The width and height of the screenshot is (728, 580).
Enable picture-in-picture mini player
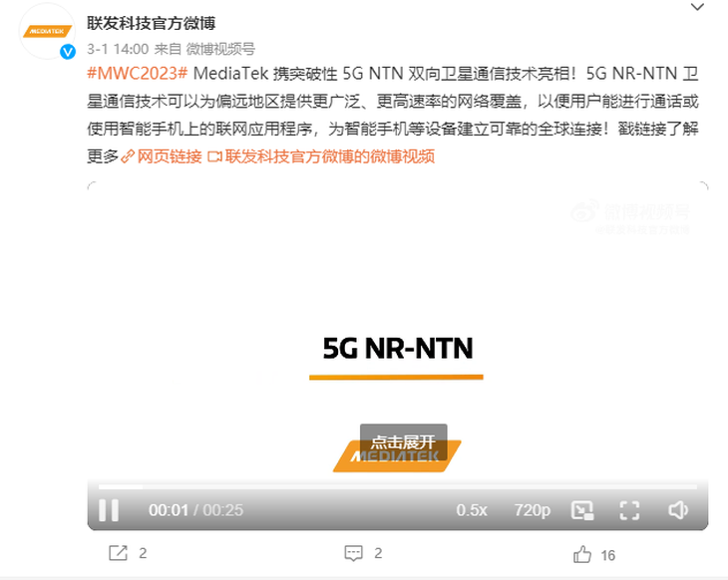(582, 510)
